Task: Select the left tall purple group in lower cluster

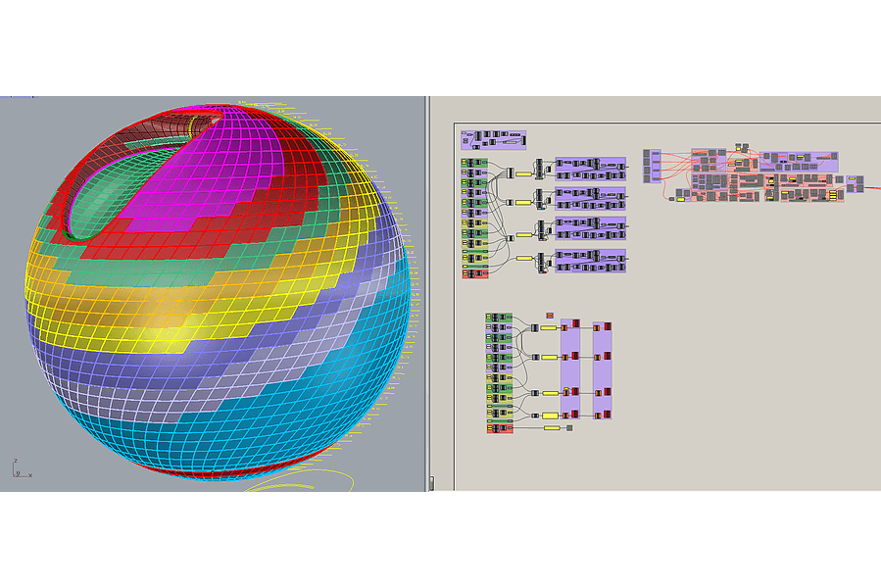Action: (x=570, y=372)
